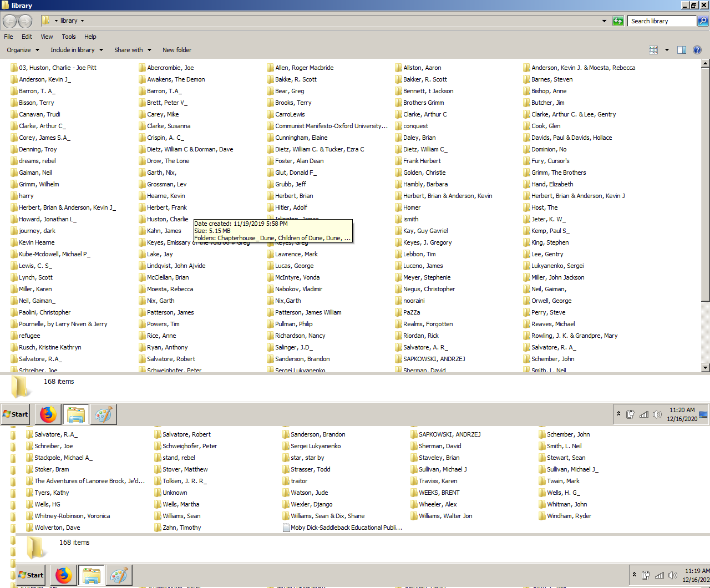The width and height of the screenshot is (710, 588).
Task: Expand the address bar history dropdown
Action: [x=604, y=21]
